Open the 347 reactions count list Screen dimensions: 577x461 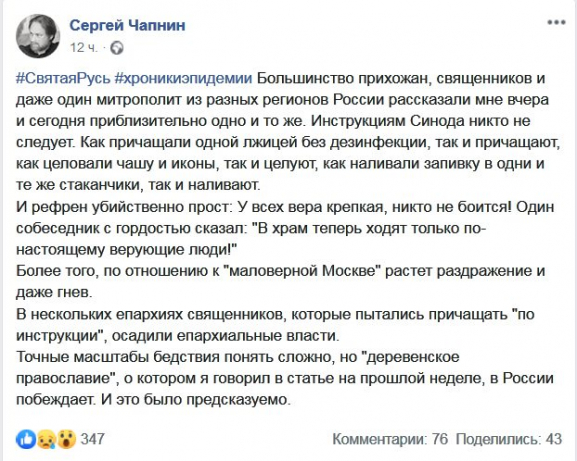coord(92,439)
